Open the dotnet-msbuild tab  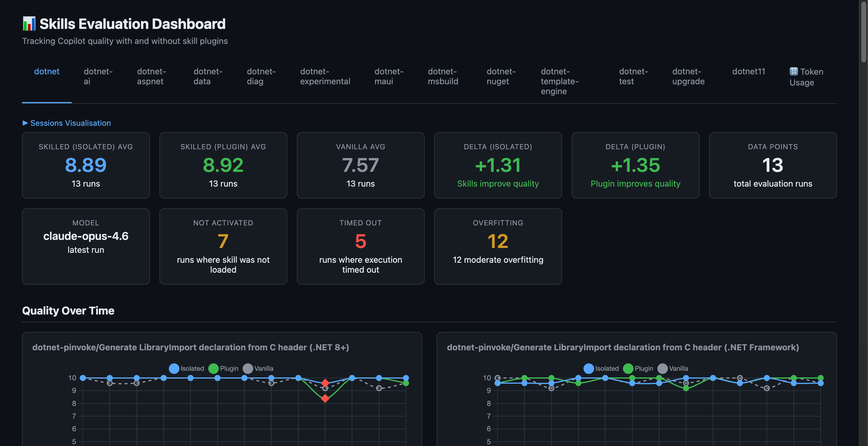click(x=443, y=76)
